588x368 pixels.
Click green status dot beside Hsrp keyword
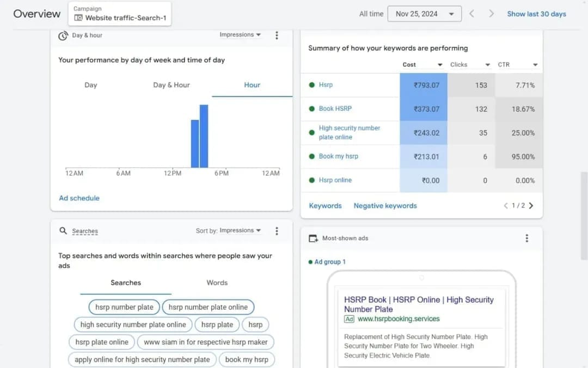[x=312, y=85]
